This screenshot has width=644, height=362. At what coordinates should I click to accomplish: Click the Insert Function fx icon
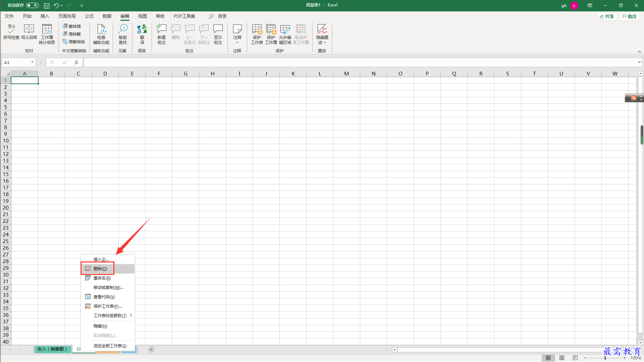point(76,62)
